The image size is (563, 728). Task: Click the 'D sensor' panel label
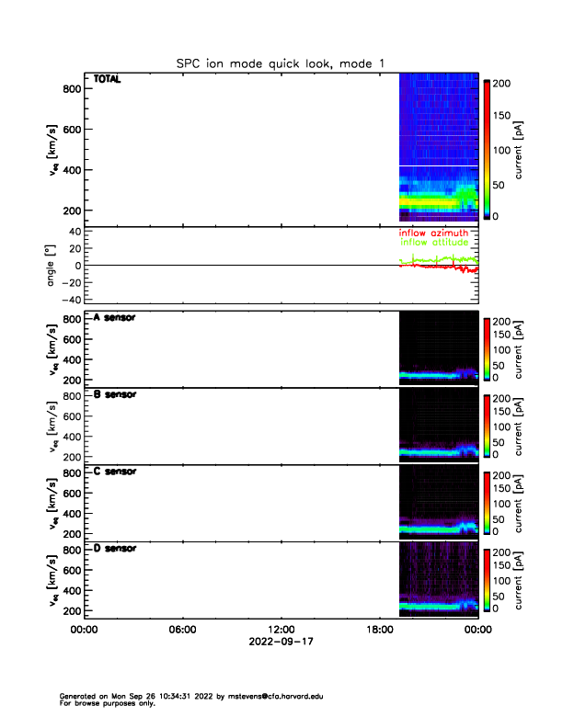pos(115,549)
